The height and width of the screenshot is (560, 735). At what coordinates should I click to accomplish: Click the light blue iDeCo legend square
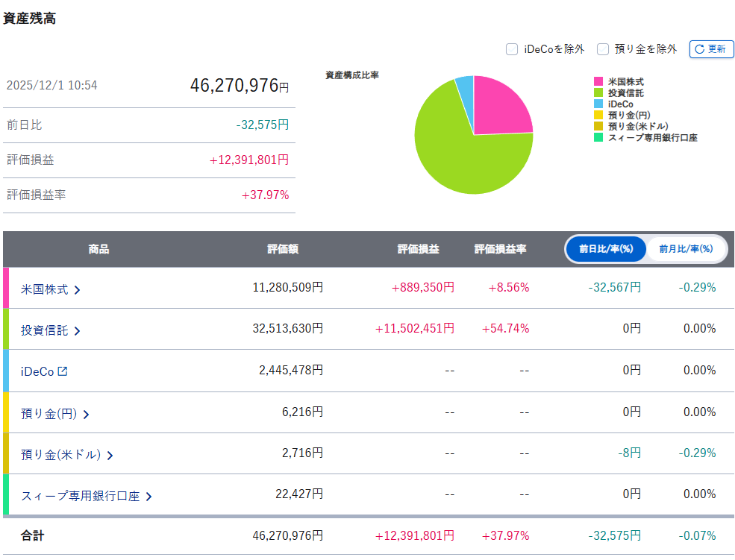click(598, 104)
